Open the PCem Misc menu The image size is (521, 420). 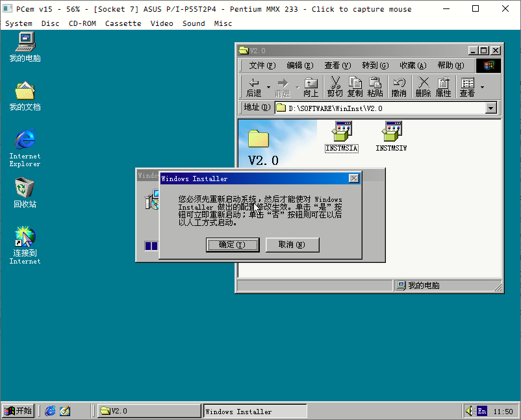223,23
